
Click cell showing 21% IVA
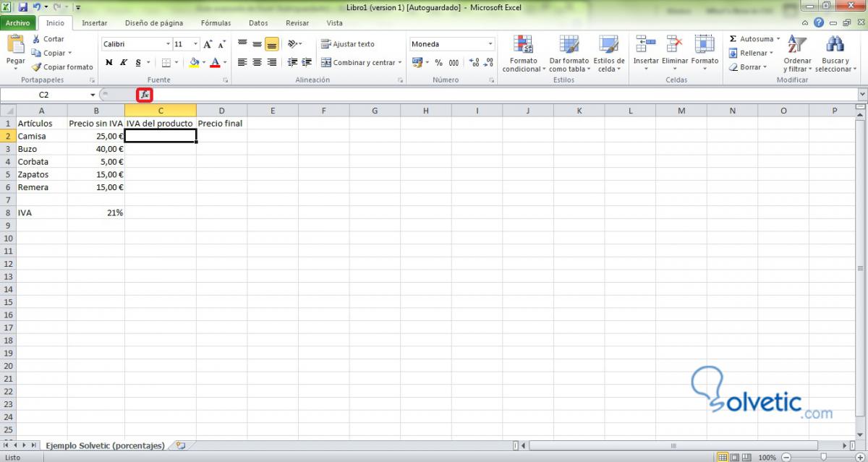[x=96, y=213]
